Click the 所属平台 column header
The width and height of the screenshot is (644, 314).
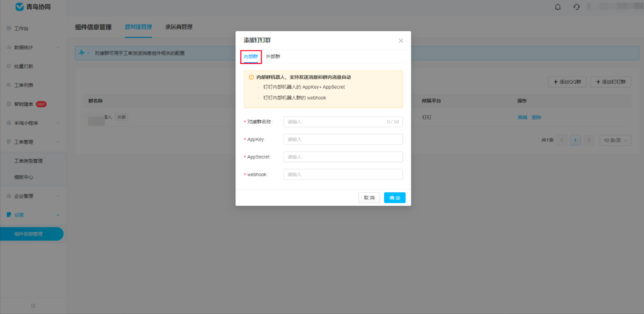pos(431,101)
